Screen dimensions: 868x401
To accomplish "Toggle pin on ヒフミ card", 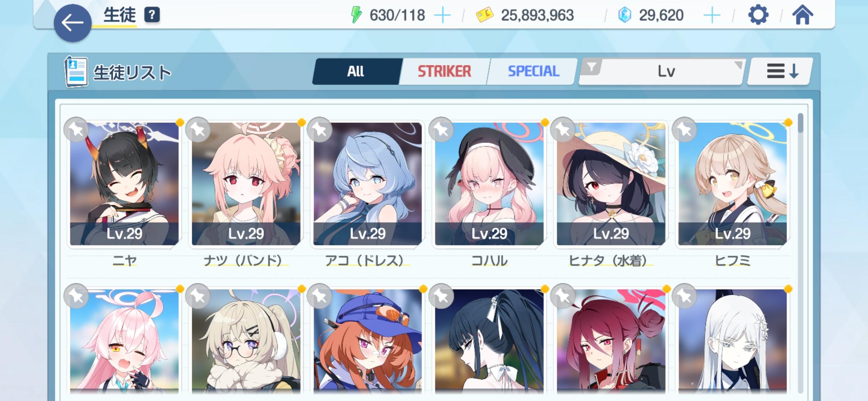I will tap(685, 130).
